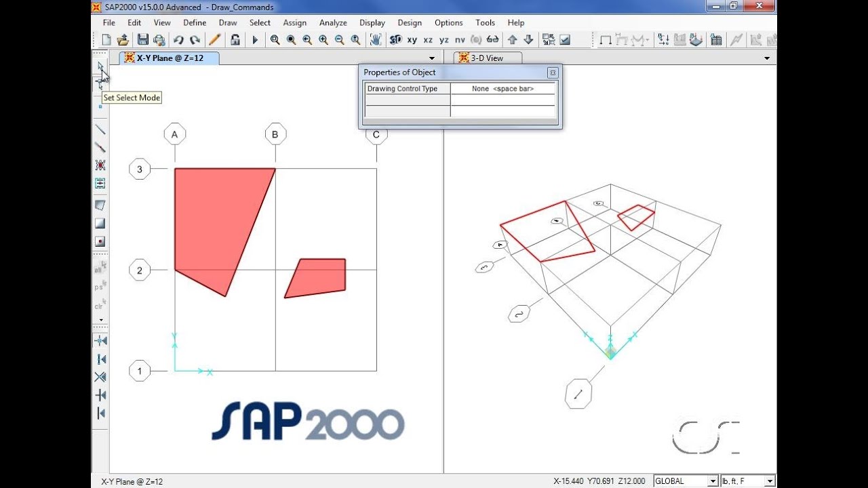Activate the 3-D View tab
Screen dimensions: 868x488
487,58
